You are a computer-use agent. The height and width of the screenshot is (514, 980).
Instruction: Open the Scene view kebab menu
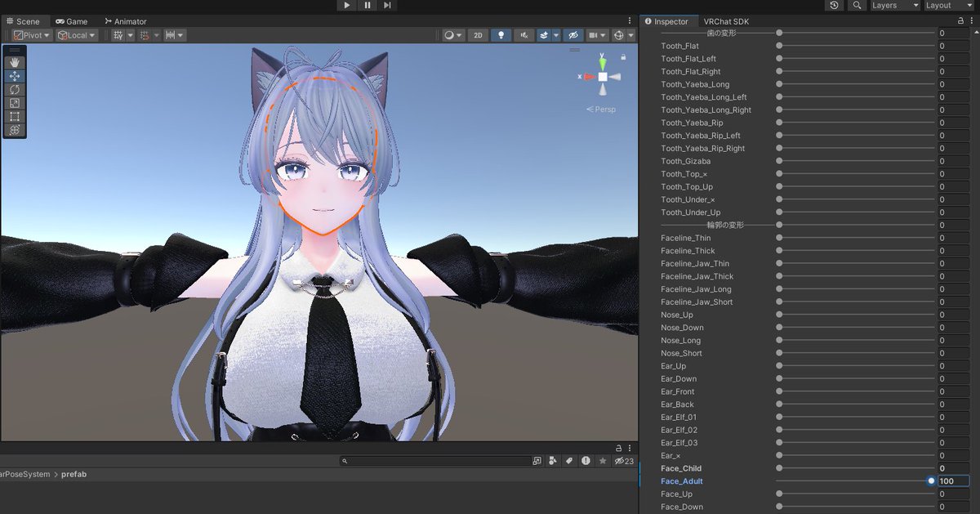pos(630,21)
